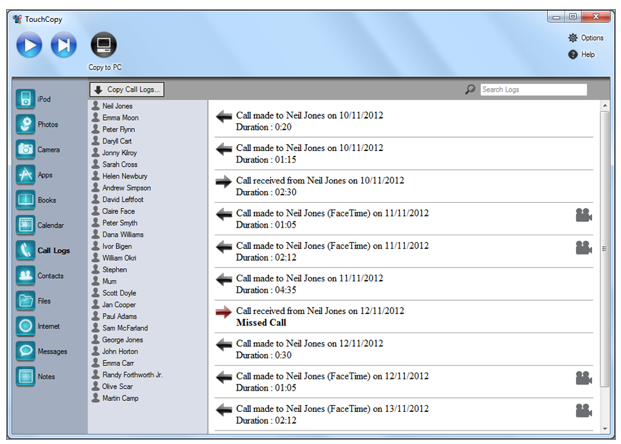Select call received 10/11/2012 duration 02:30

[404, 186]
